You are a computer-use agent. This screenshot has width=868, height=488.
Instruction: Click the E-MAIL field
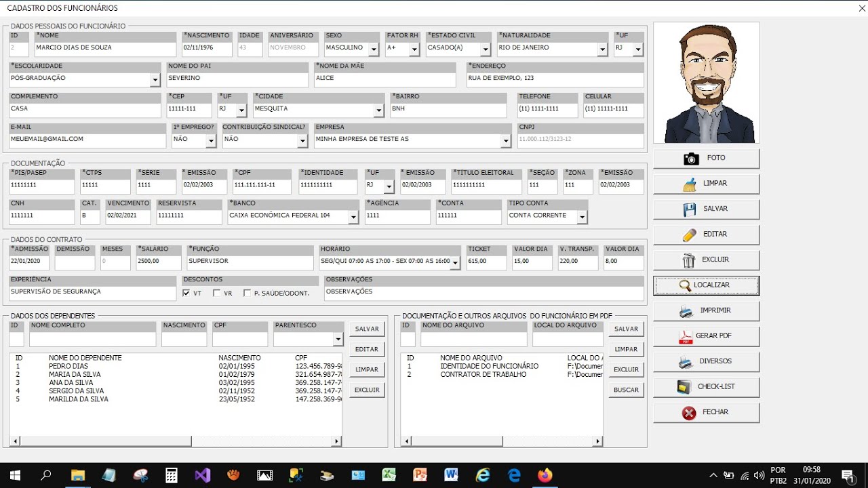pos(87,140)
